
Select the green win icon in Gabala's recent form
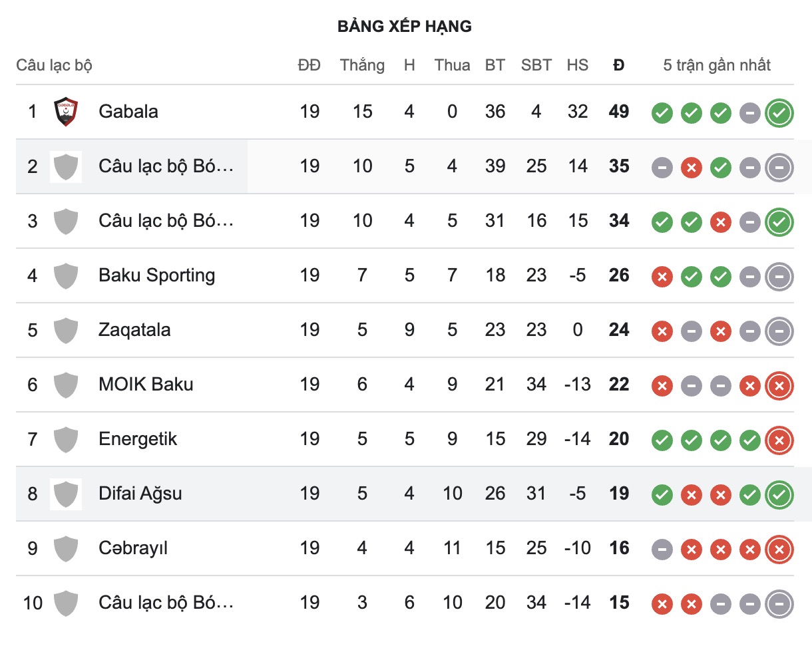[661, 113]
